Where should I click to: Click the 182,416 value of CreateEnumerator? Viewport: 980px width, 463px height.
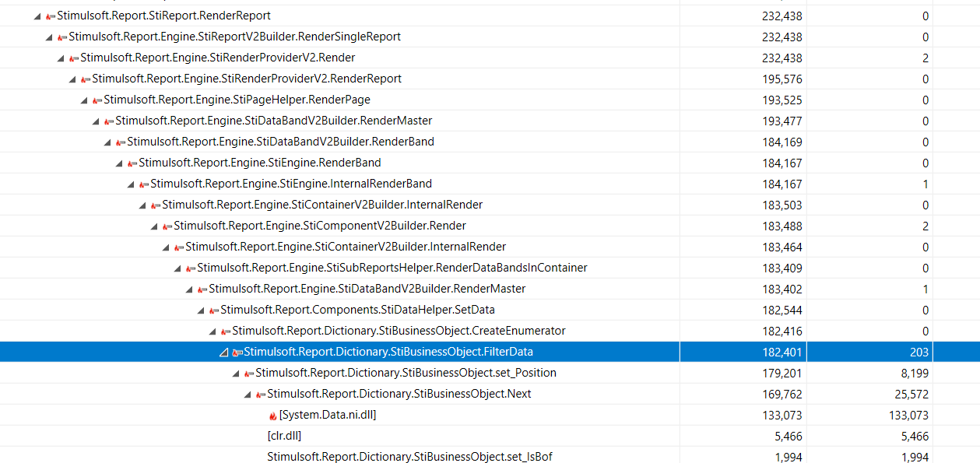click(x=782, y=331)
